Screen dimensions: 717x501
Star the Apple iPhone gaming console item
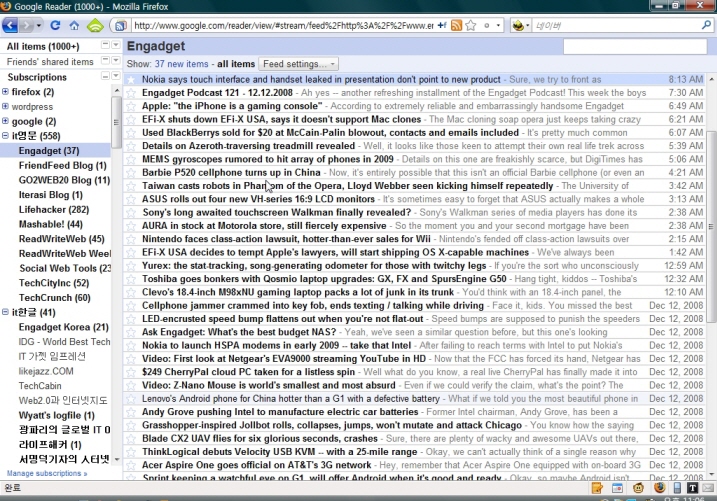point(131,106)
